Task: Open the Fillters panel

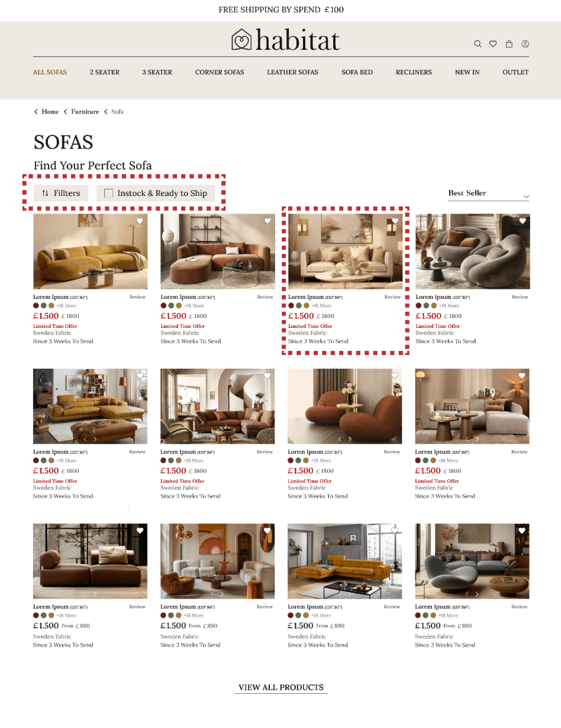Action: [61, 194]
